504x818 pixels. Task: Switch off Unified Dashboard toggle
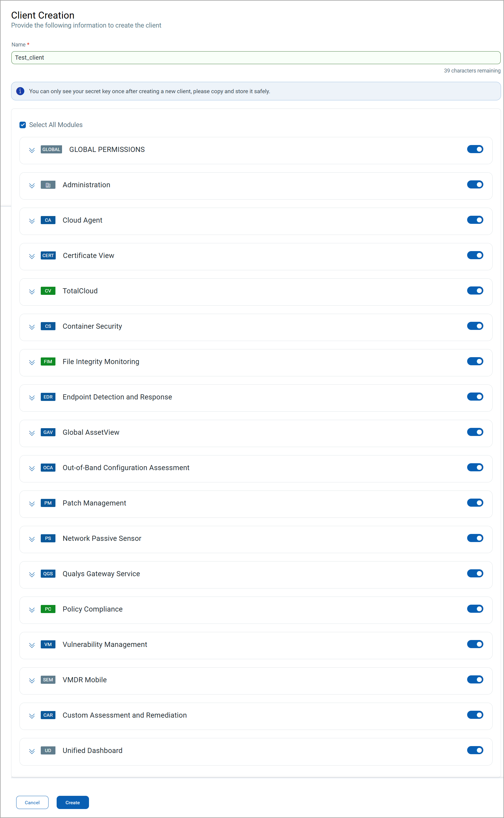pyautogui.click(x=475, y=750)
